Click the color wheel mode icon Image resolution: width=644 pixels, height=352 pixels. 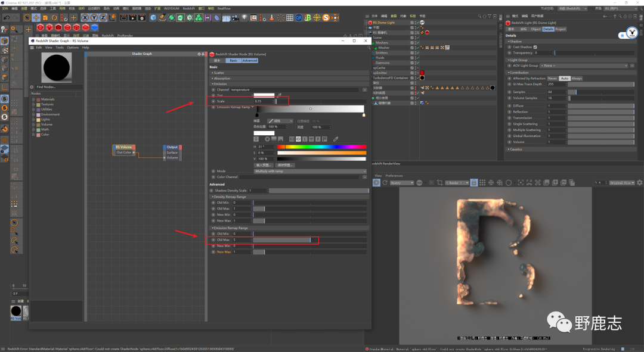coord(267,139)
